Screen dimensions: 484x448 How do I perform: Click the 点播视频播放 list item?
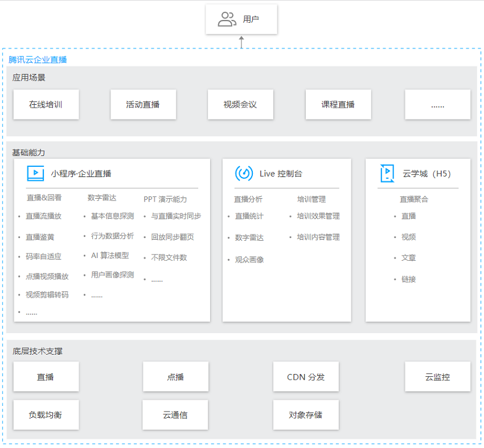pyautogui.click(x=47, y=276)
